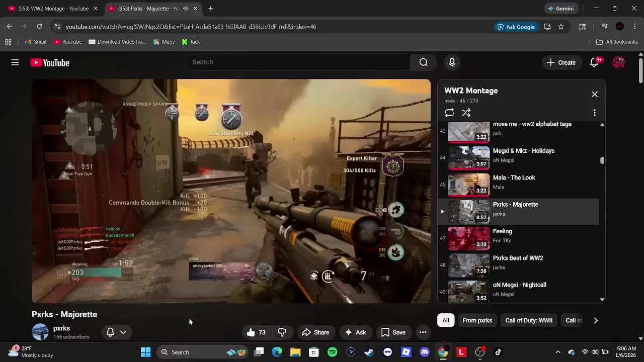Open the Windows Start menu
The image size is (644, 362).
(145, 352)
